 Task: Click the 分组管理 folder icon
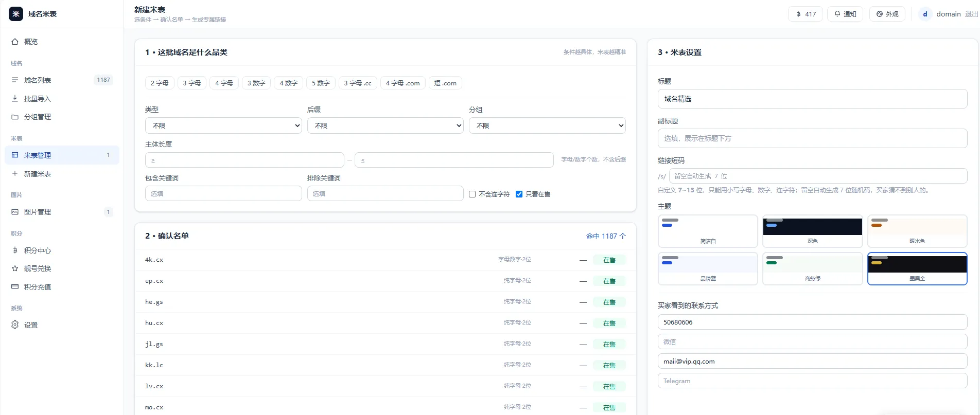click(x=15, y=117)
